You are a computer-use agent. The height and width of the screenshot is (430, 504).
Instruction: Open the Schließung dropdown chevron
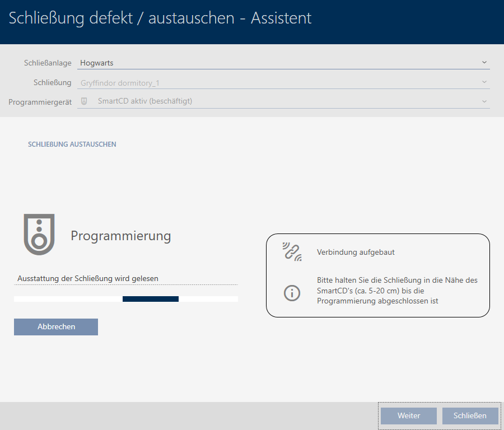click(x=484, y=82)
